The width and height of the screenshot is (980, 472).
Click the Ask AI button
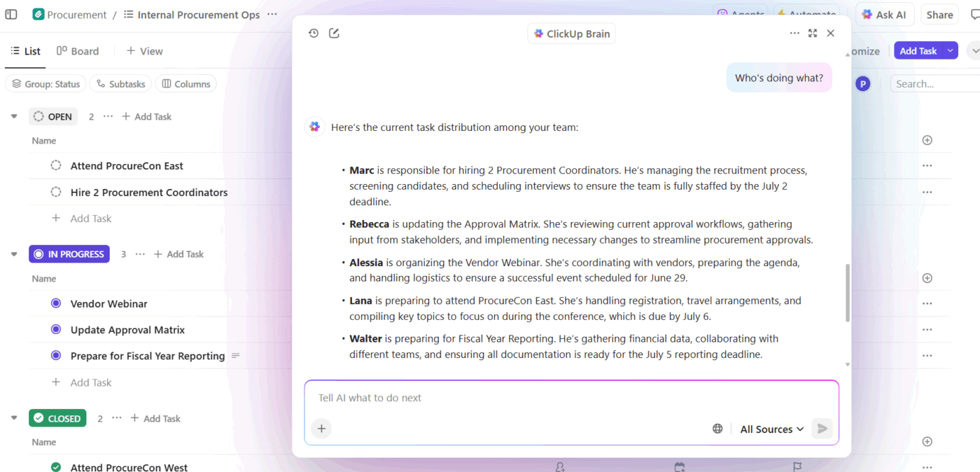885,14
